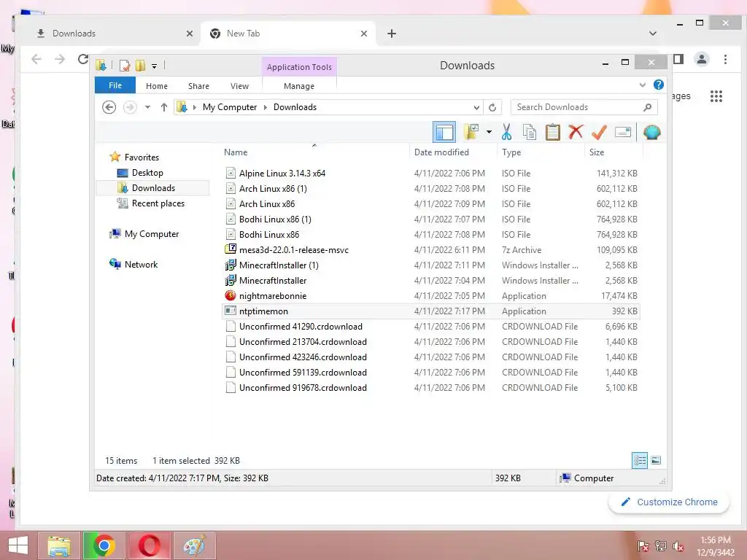
Task: Click the mesa3d 7z archive file icon
Action: pyautogui.click(x=231, y=249)
